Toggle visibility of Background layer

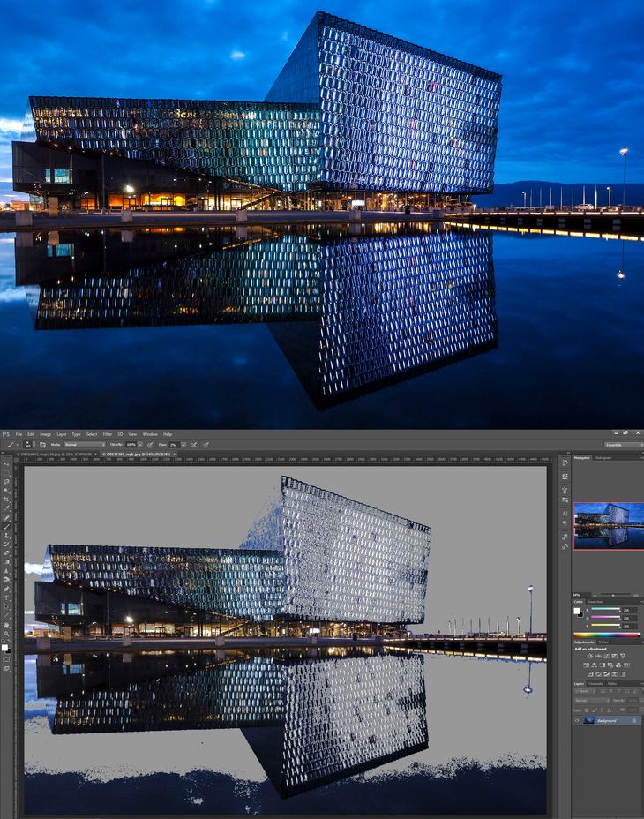577,721
